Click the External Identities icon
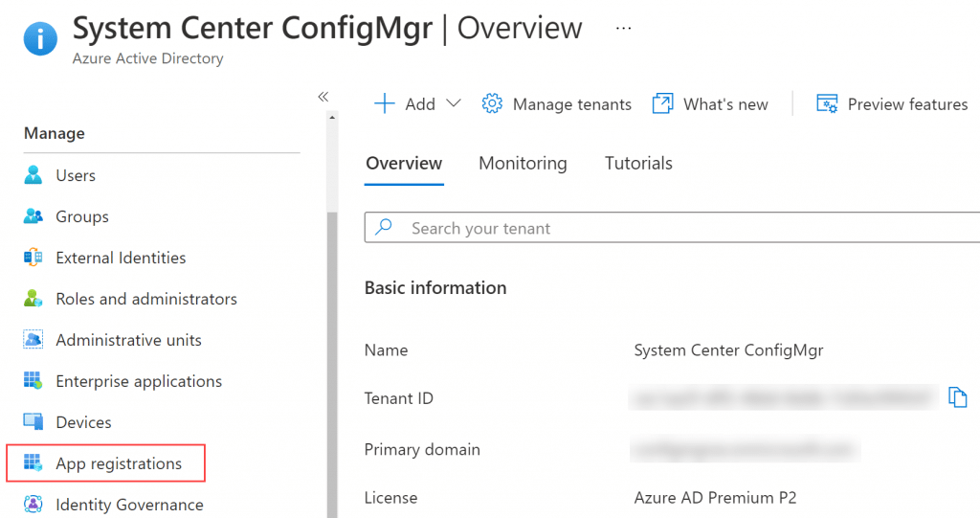Image resolution: width=980 pixels, height=518 pixels. pos(33,258)
